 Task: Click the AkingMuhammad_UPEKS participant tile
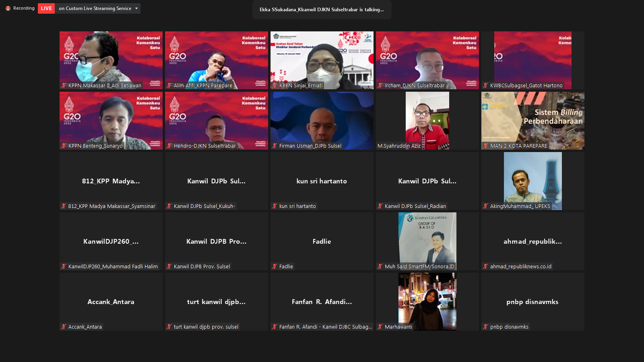(533, 181)
